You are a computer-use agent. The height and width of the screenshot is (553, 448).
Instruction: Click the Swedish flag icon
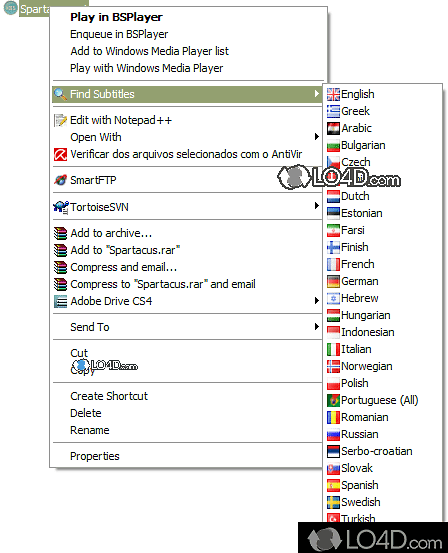tap(333, 502)
